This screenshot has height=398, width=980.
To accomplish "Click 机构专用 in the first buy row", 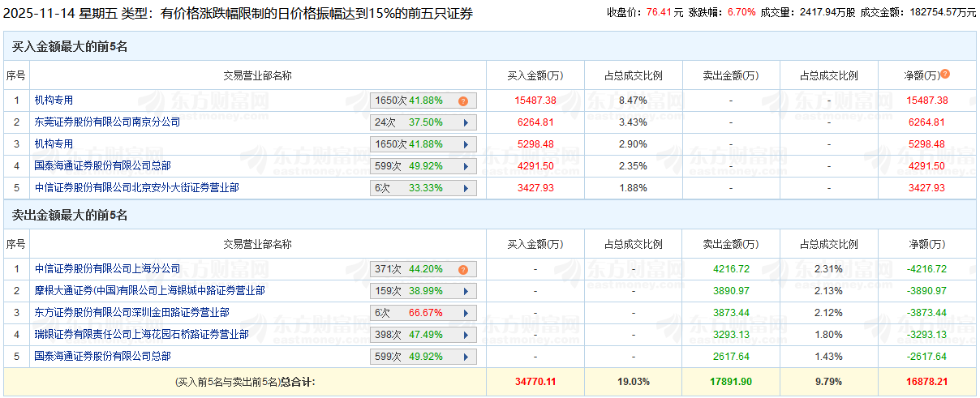I will tap(54, 101).
